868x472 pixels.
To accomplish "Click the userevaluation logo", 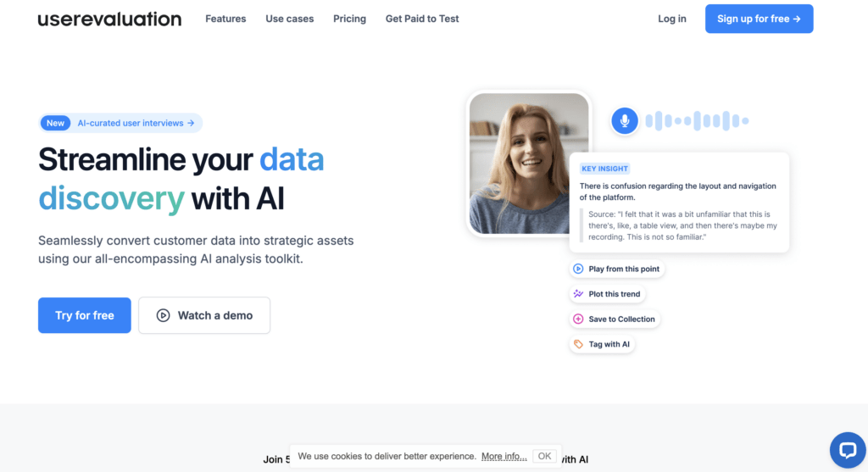I will (x=109, y=19).
